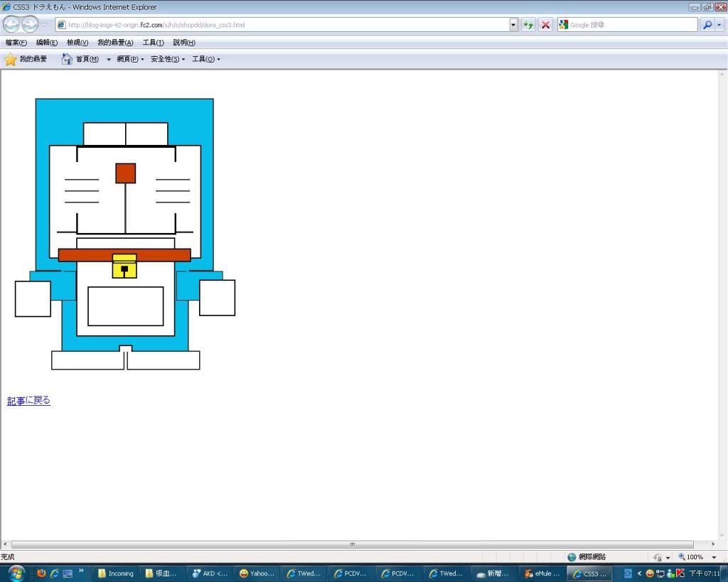This screenshot has width=728, height=582.
Task: Open the 檢視(V) menu
Action: pos(77,43)
